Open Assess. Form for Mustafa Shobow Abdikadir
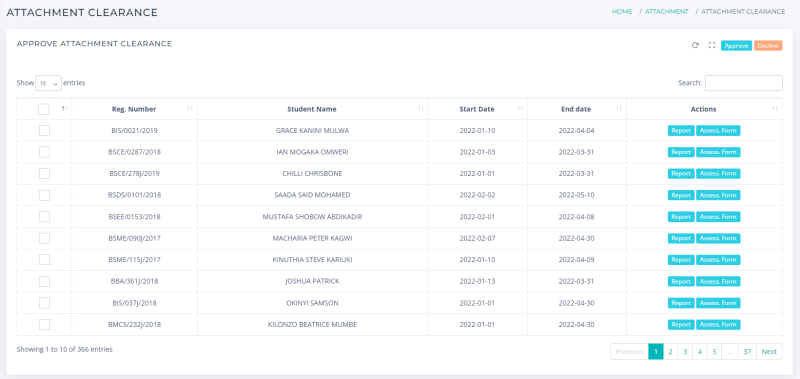 [x=718, y=217]
